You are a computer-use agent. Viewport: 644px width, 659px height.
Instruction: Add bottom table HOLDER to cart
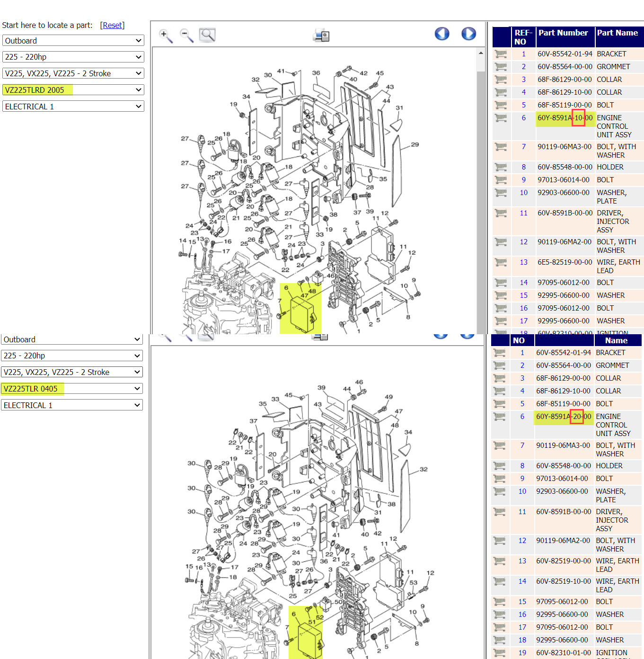coord(499,466)
